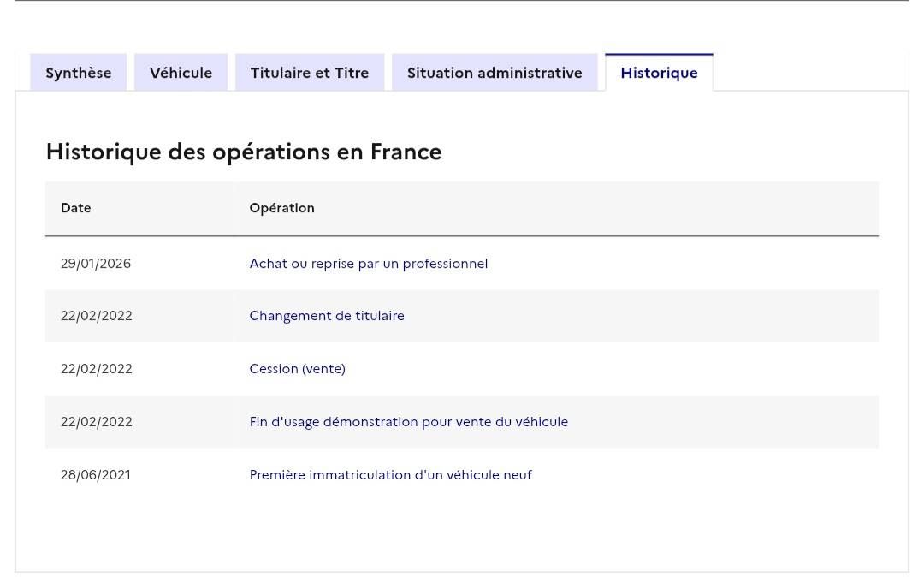Select the Titulaire et Titre tab
Viewport: 924px width, 577px height.
tap(310, 73)
